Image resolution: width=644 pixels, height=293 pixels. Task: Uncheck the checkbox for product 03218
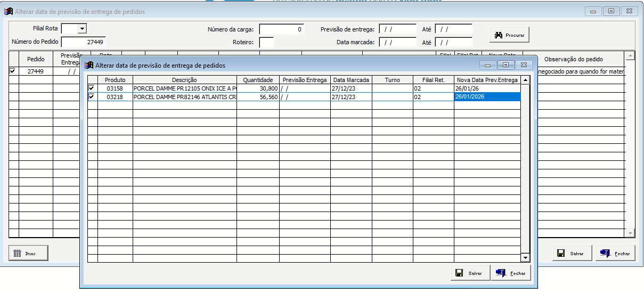[92, 97]
